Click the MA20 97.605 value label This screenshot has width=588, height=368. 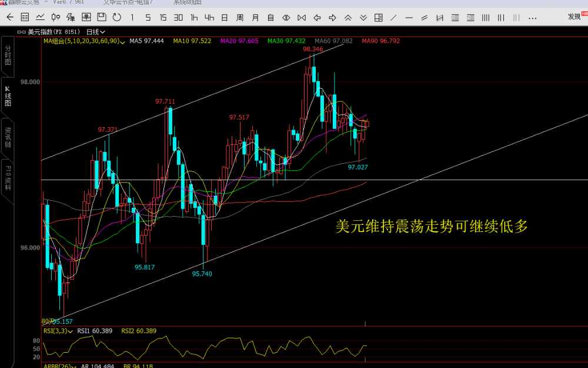click(239, 41)
